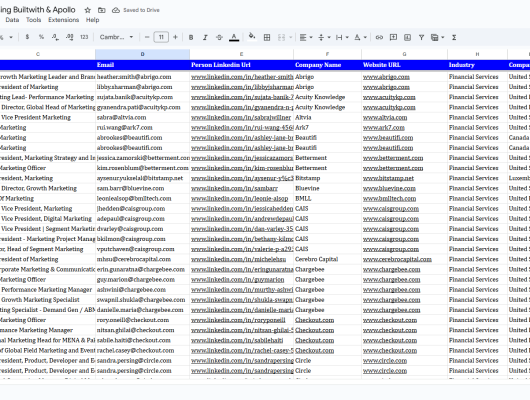The image size is (530, 400).
Task: Expand the merge cells dropdown arrow
Action: [290, 37]
